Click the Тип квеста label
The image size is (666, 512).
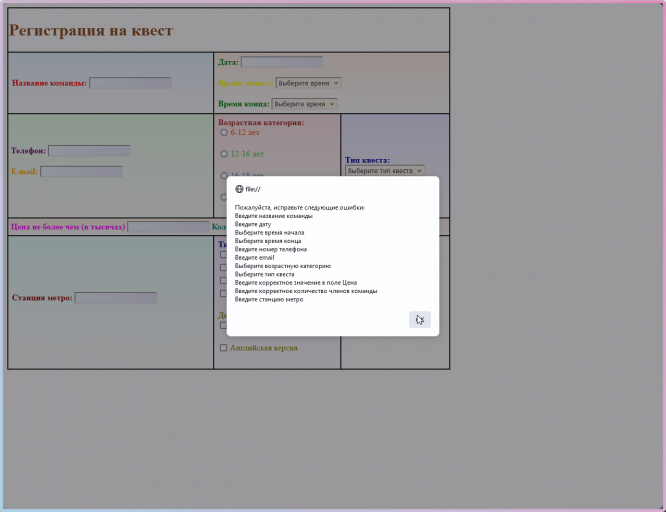[x=367, y=160]
